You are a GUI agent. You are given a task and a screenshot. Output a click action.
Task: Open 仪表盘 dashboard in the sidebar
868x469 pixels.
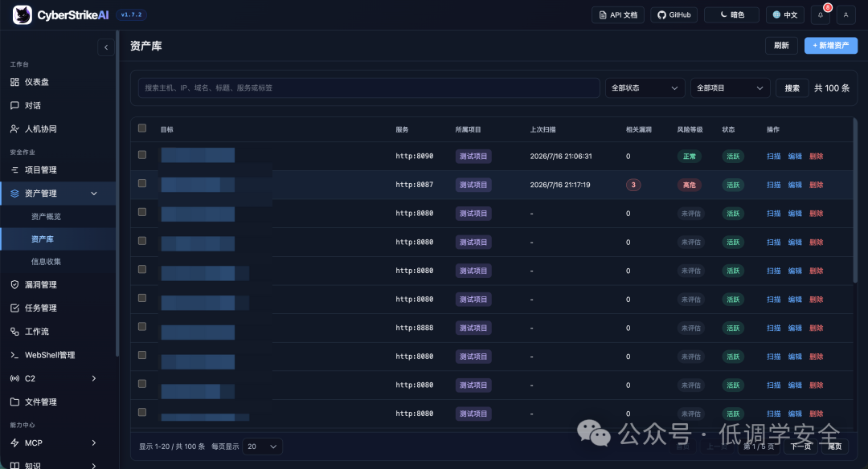tap(58, 82)
